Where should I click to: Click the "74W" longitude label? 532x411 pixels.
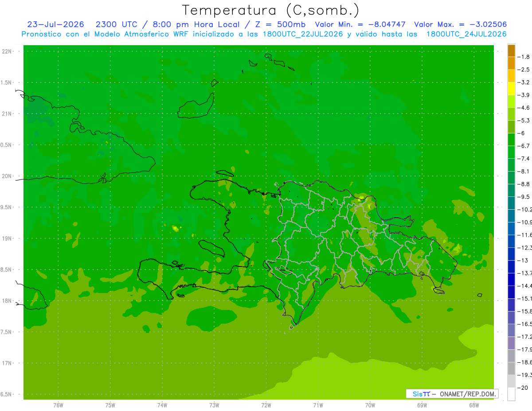coord(162,405)
